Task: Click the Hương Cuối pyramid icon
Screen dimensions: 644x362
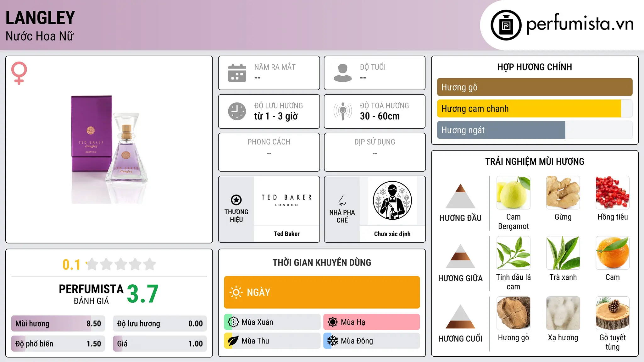Action: (x=460, y=316)
